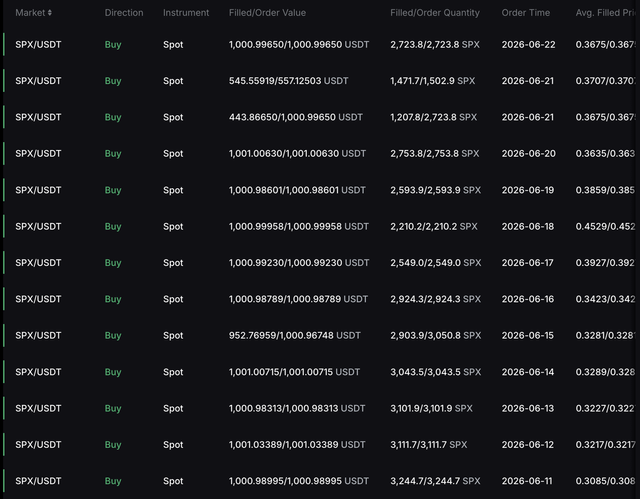
Task: Click the Direction column header
Action: (124, 13)
